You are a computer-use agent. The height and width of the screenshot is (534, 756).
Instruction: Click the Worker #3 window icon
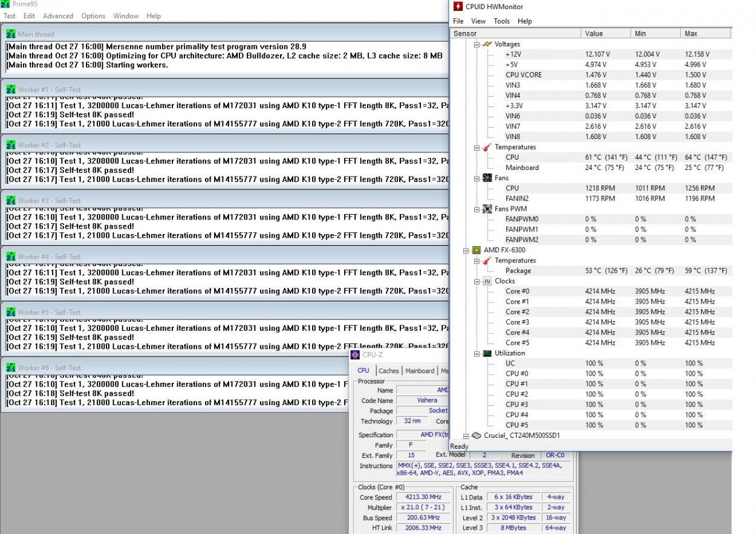click(x=11, y=201)
